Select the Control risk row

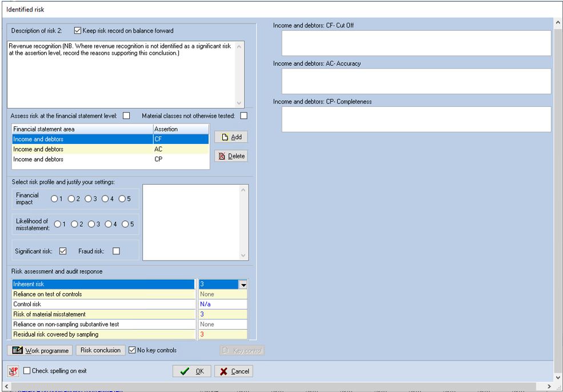[103, 304]
